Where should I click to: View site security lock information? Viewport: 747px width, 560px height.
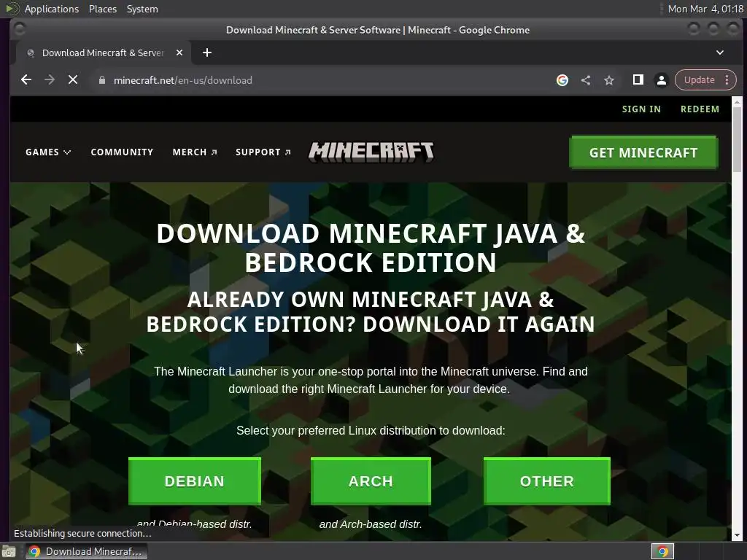(101, 80)
